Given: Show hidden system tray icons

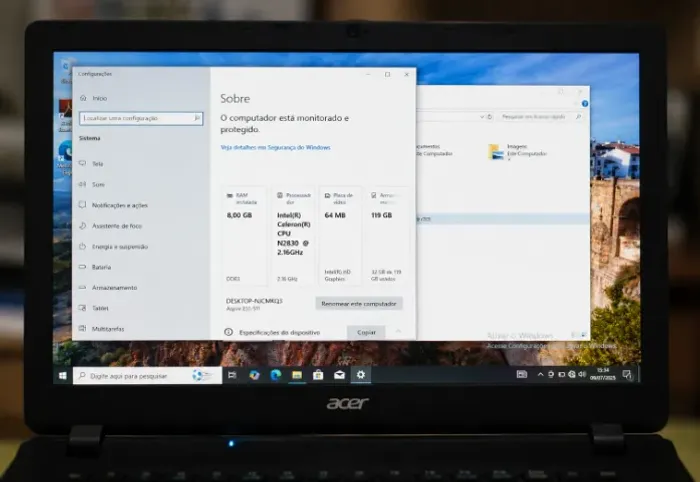Looking at the screenshot, I should click(x=540, y=374).
